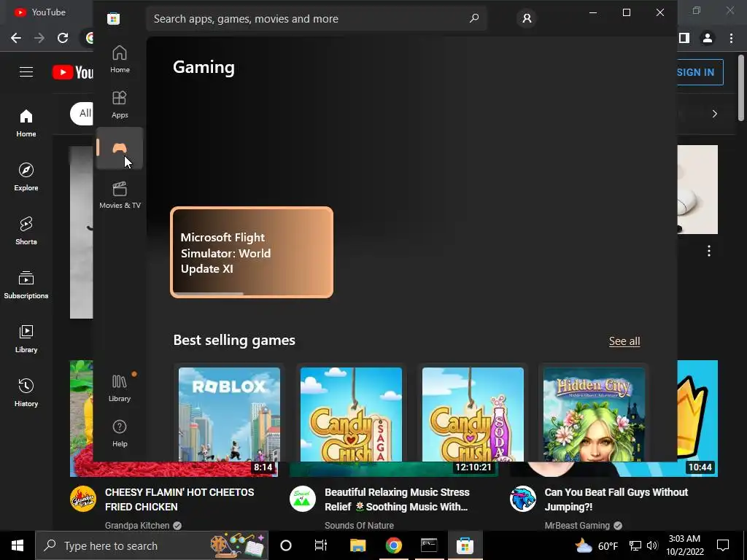Open Home in the Microsoft Store sidebar
The image size is (747, 560).
coord(120,59)
